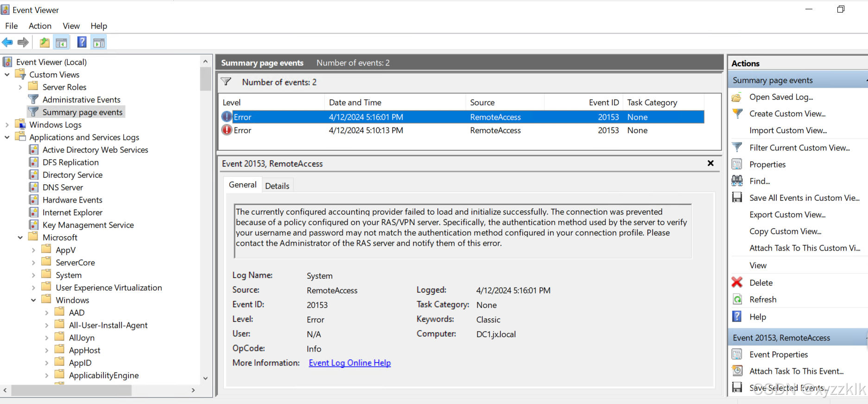
Task: Expand the Windows Logs node
Action: tap(7, 124)
